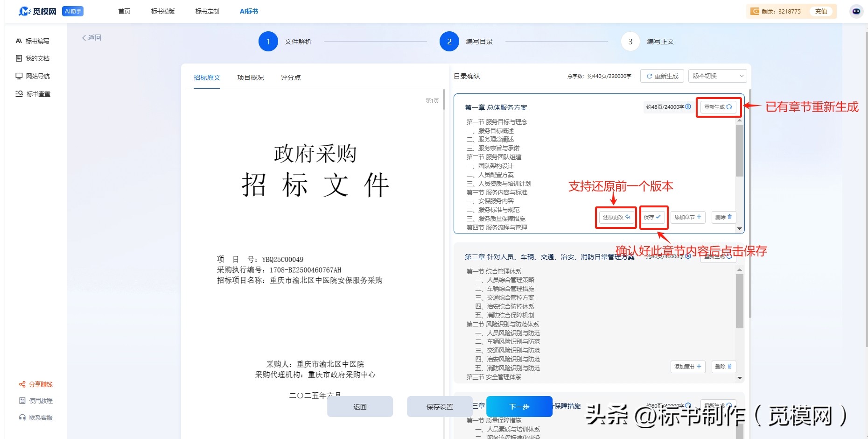Switch to the 评分点 tab
This screenshot has height=439, width=868.
click(x=290, y=78)
